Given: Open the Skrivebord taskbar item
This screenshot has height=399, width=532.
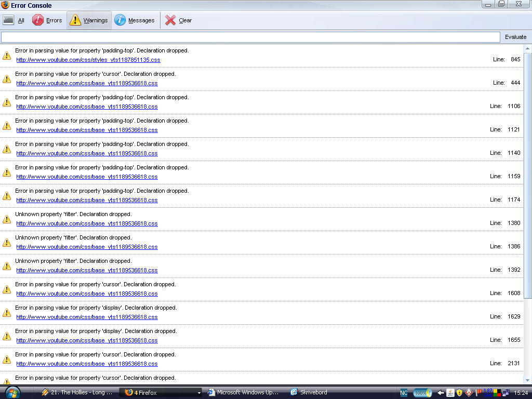Looking at the screenshot, I should point(309,393).
